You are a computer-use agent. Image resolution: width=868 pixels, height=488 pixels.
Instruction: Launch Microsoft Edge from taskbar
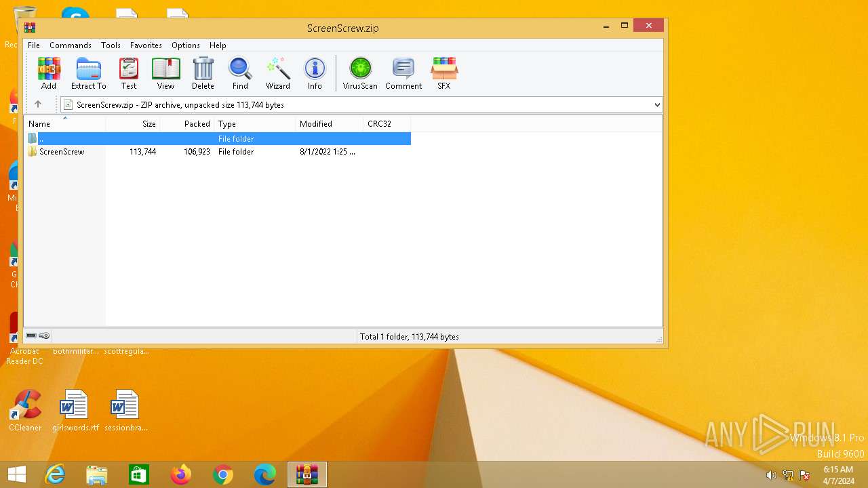(x=265, y=474)
